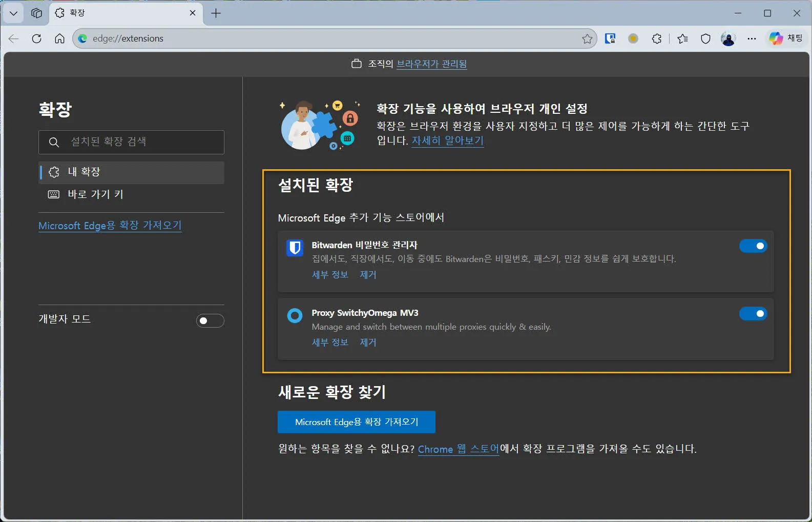Open the Favorites list icon
The width and height of the screenshot is (812, 522).
click(682, 38)
